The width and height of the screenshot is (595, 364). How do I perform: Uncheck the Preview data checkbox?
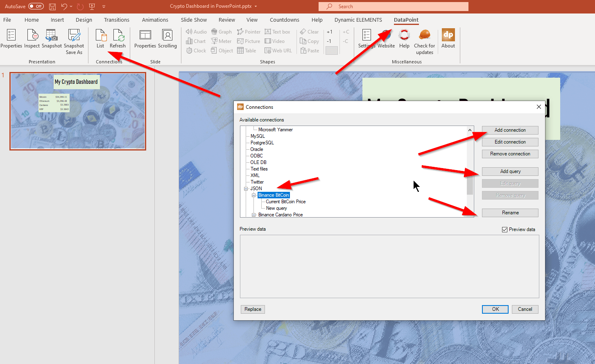[x=505, y=229]
